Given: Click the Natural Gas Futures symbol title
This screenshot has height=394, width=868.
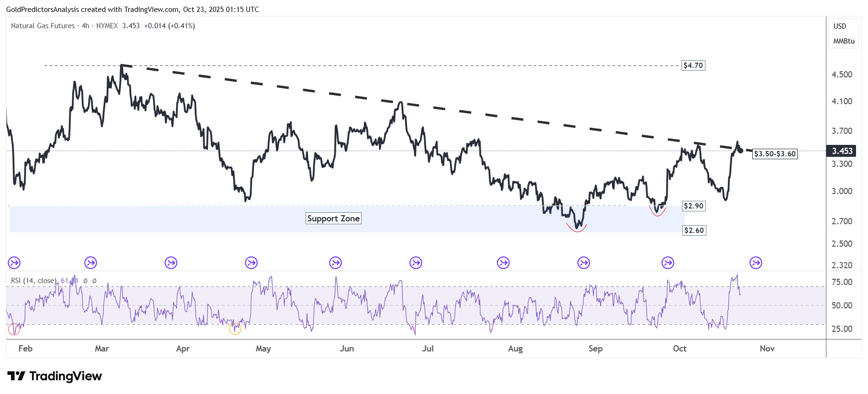Looking at the screenshot, I should click(x=43, y=26).
